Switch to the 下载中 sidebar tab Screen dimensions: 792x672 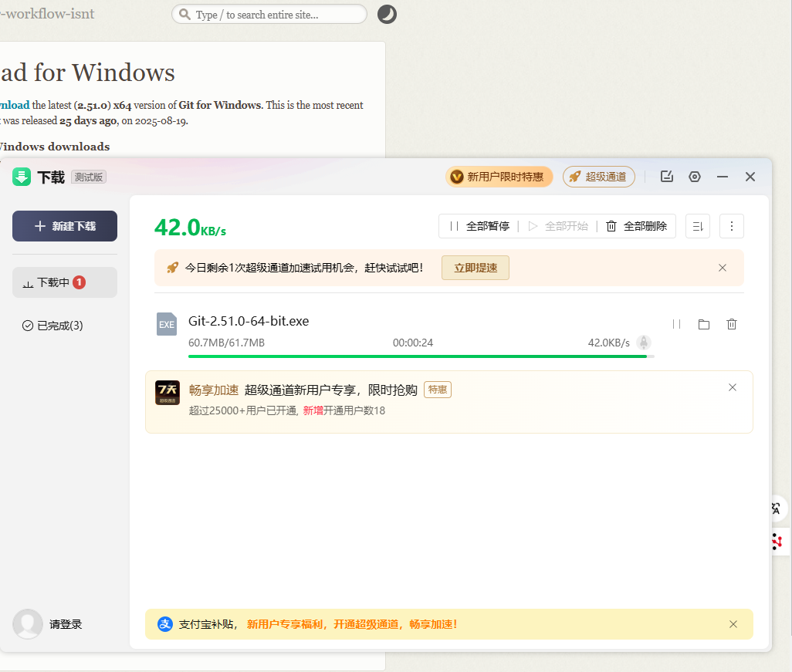[64, 282]
